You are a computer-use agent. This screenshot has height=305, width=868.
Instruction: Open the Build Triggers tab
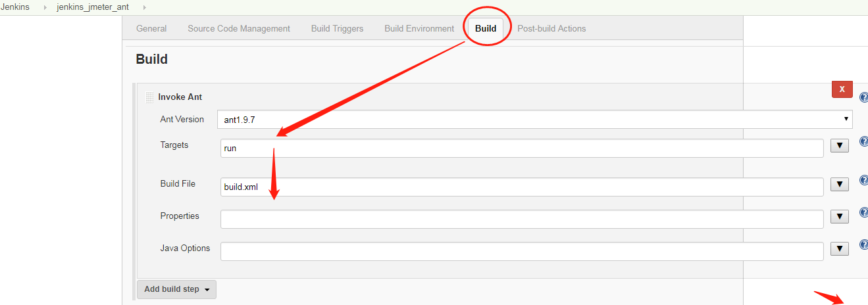(x=337, y=29)
